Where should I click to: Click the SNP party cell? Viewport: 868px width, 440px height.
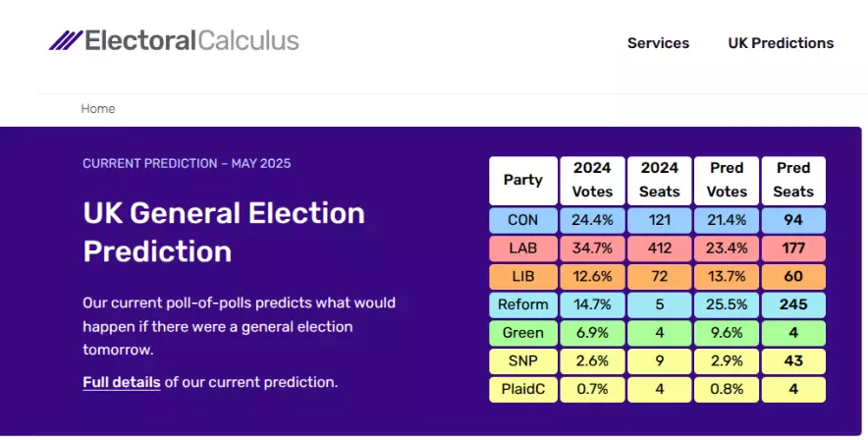pos(523,361)
